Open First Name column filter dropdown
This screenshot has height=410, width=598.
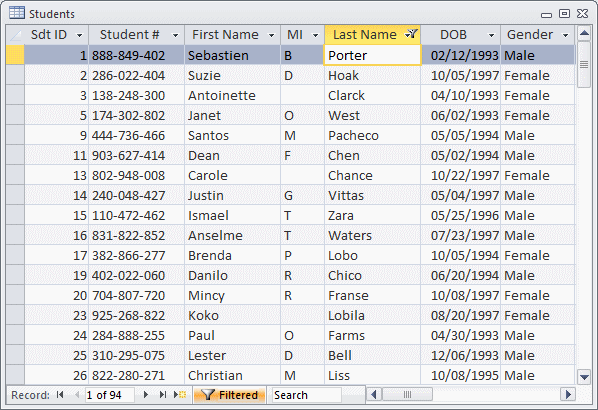(x=272, y=35)
